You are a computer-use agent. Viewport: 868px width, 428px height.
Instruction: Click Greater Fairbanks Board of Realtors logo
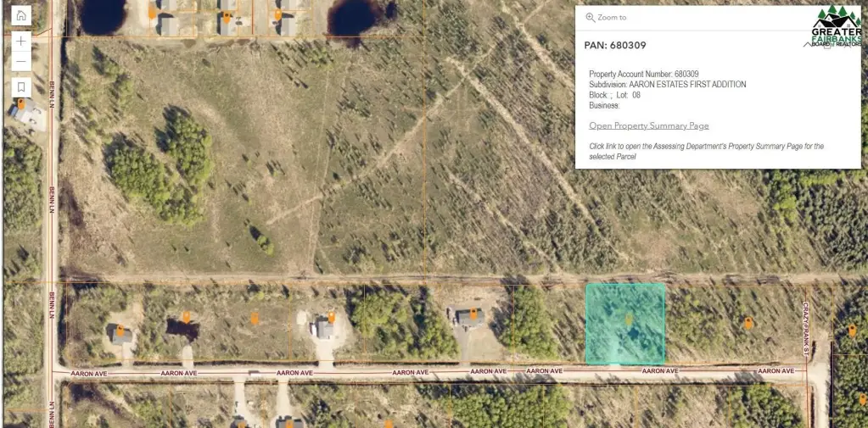(x=837, y=26)
